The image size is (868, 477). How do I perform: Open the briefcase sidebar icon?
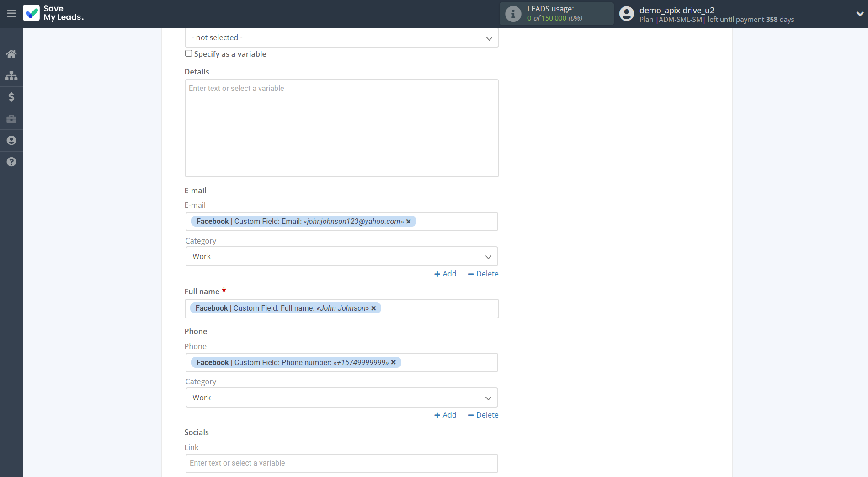11,119
